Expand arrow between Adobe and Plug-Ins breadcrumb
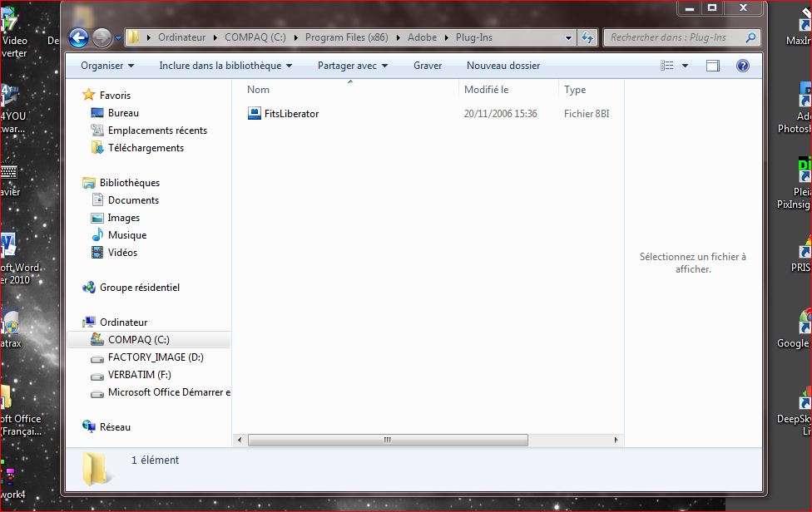 pyautogui.click(x=447, y=37)
